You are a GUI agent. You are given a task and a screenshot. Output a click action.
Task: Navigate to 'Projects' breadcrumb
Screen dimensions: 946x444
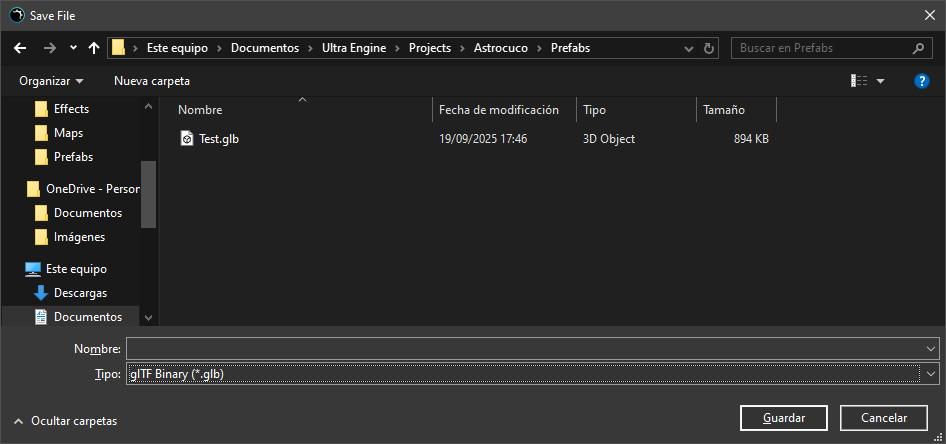tap(430, 48)
